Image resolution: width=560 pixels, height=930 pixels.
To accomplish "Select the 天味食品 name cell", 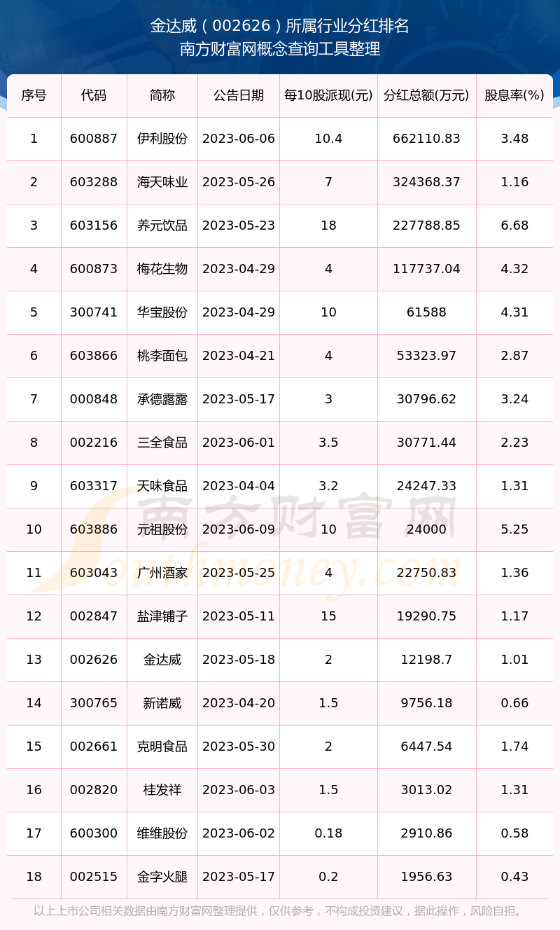I will (x=162, y=486).
